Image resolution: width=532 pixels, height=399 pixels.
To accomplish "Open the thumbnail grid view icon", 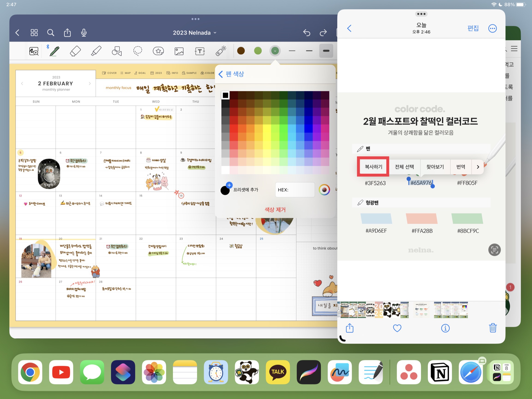I will (34, 33).
